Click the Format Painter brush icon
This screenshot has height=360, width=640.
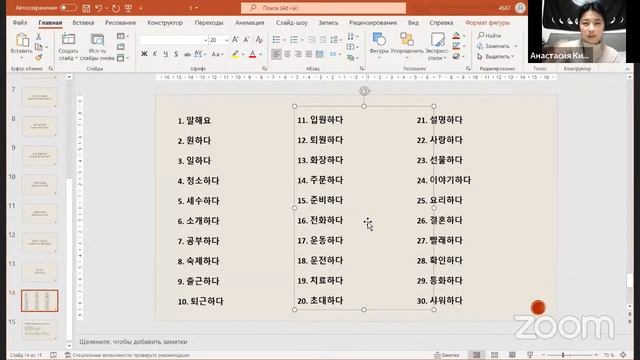pyautogui.click(x=39, y=58)
